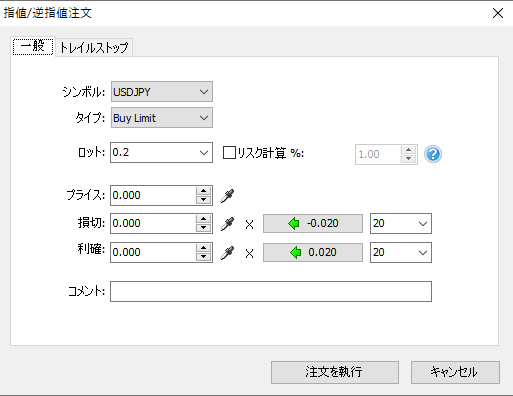Close the 指値/逆指値注文 dialog
Image resolution: width=513 pixels, height=396 pixels.
click(498, 13)
